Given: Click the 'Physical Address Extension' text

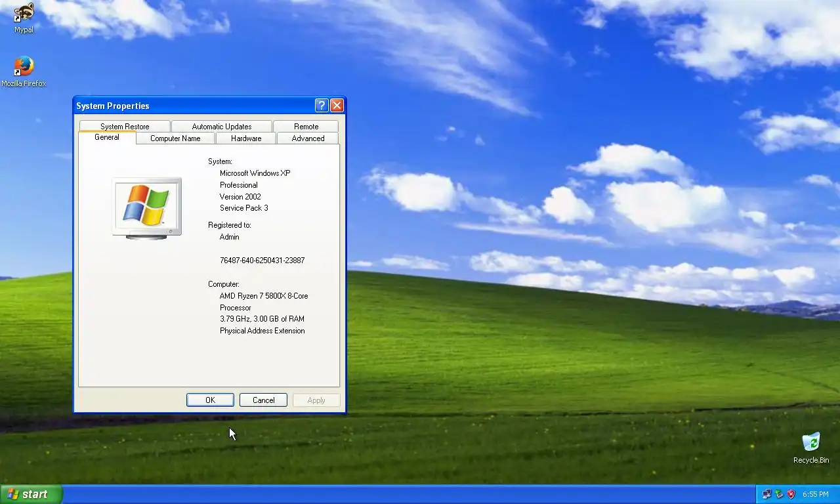Looking at the screenshot, I should tap(262, 331).
